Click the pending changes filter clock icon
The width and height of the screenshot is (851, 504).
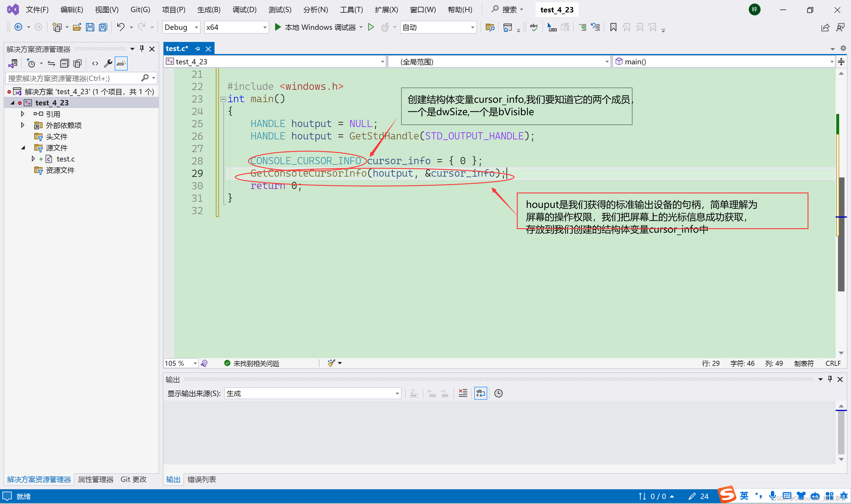pos(31,63)
